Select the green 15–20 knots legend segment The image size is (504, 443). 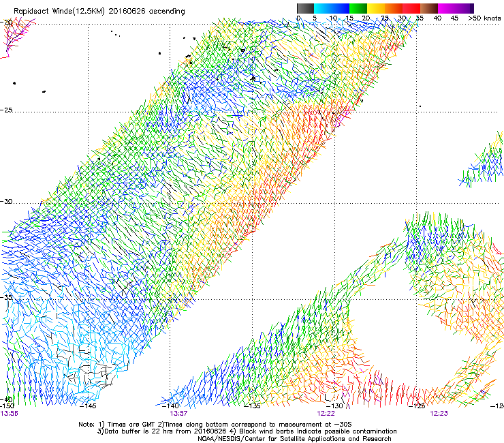(x=358, y=8)
